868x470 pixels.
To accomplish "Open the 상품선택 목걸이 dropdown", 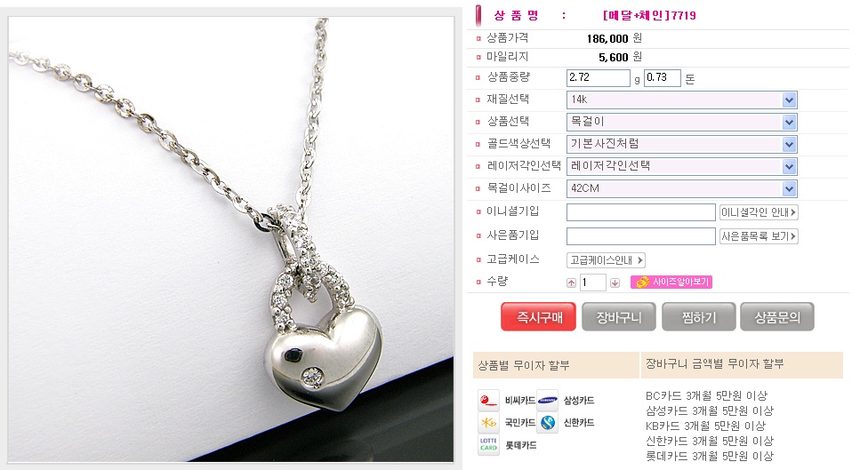I will (x=681, y=123).
